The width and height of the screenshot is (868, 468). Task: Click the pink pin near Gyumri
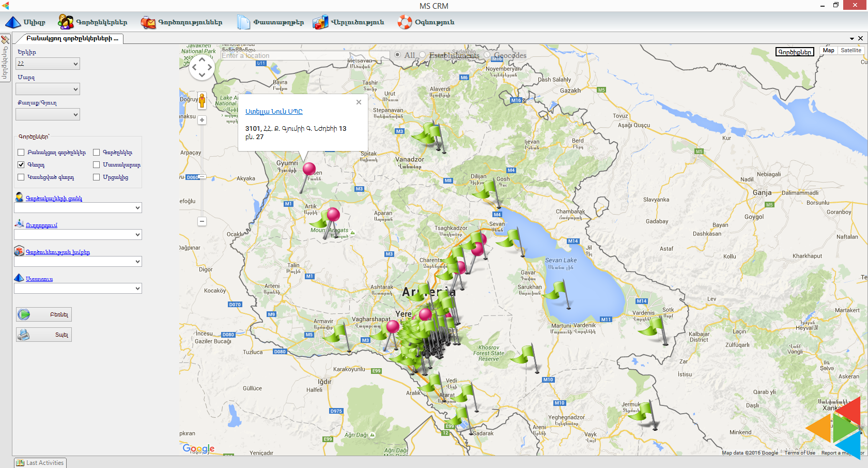(309, 169)
